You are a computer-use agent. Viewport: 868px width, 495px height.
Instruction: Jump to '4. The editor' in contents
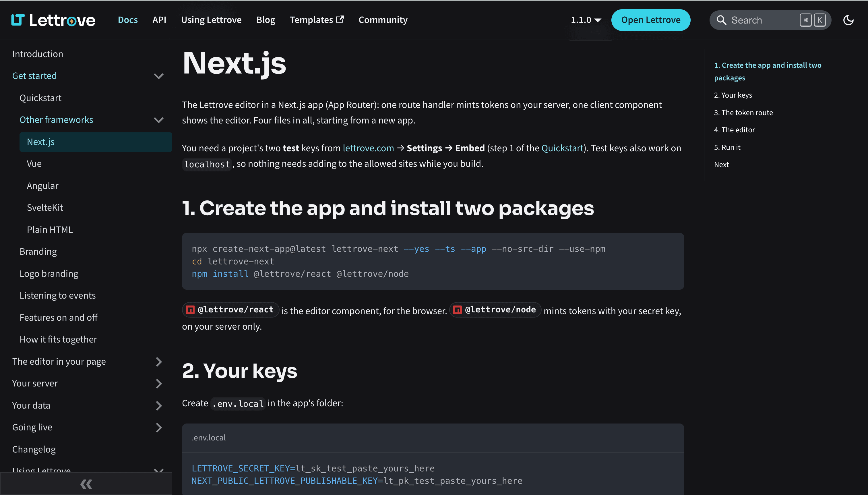(x=734, y=130)
